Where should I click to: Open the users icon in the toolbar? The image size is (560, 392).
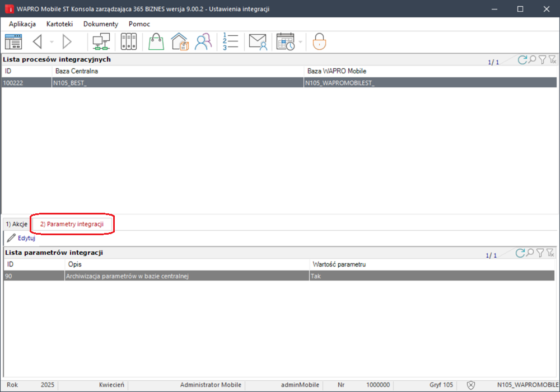pyautogui.click(x=203, y=42)
